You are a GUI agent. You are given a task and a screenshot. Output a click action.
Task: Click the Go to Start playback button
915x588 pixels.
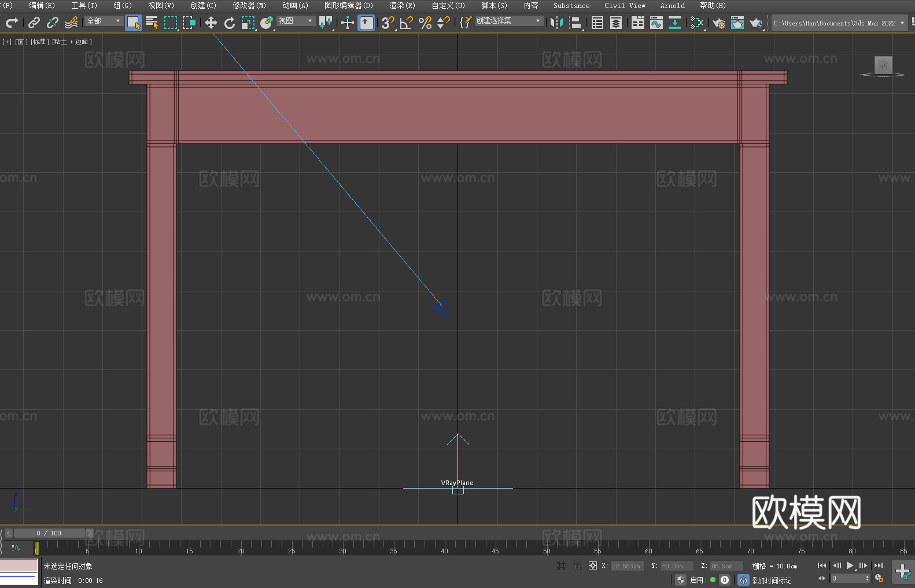pyautogui.click(x=822, y=565)
